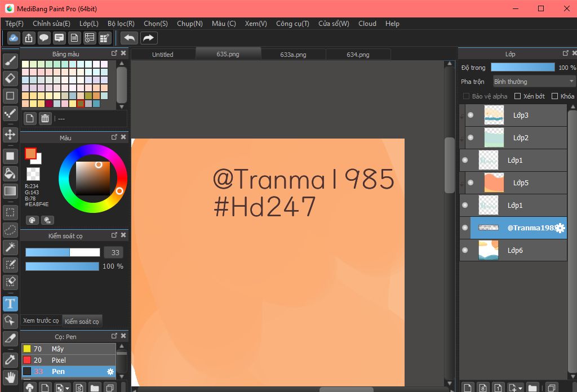This screenshot has height=392, width=577.
Task: Open the Tệp(F) menu
Action: 14,24
